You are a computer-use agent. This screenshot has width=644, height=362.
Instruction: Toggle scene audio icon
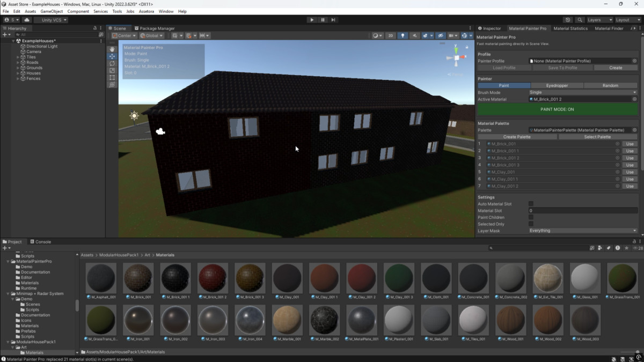pyautogui.click(x=415, y=36)
